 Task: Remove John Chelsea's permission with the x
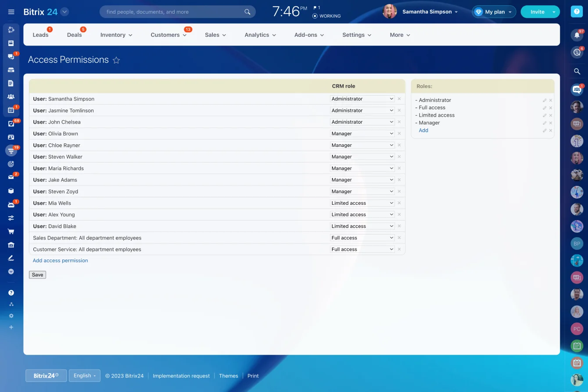click(399, 122)
